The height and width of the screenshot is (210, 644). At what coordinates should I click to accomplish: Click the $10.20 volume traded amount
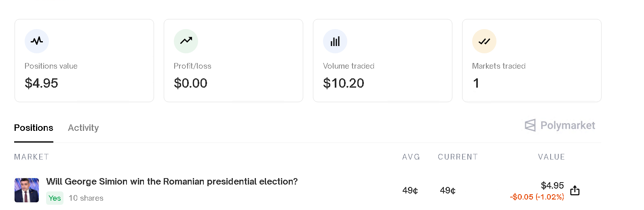click(344, 83)
